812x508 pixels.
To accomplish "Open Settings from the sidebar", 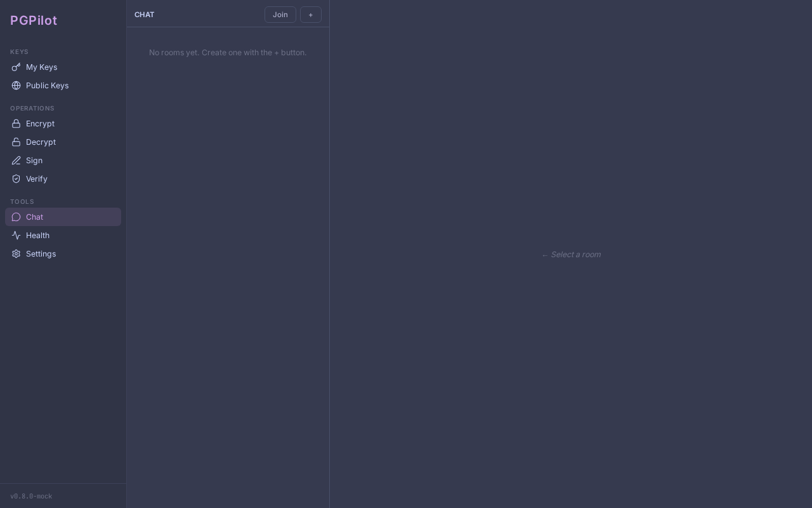I will (63, 254).
